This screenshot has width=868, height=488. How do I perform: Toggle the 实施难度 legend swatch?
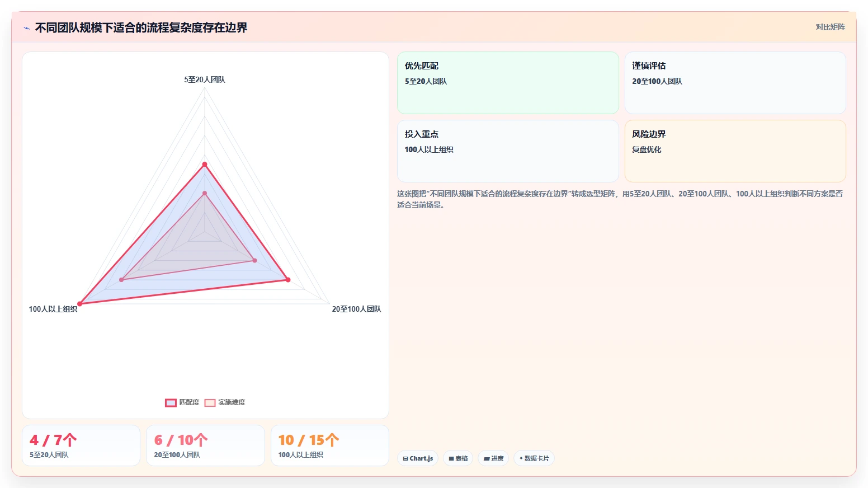pyautogui.click(x=210, y=402)
